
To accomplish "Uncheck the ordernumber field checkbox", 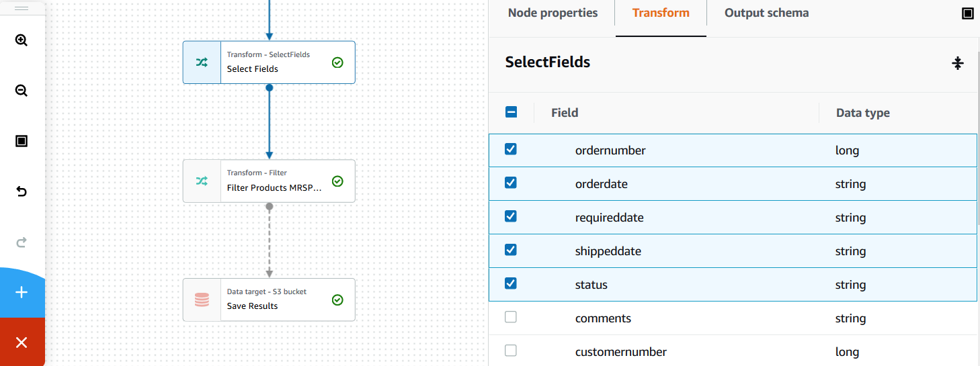I will pos(511,149).
